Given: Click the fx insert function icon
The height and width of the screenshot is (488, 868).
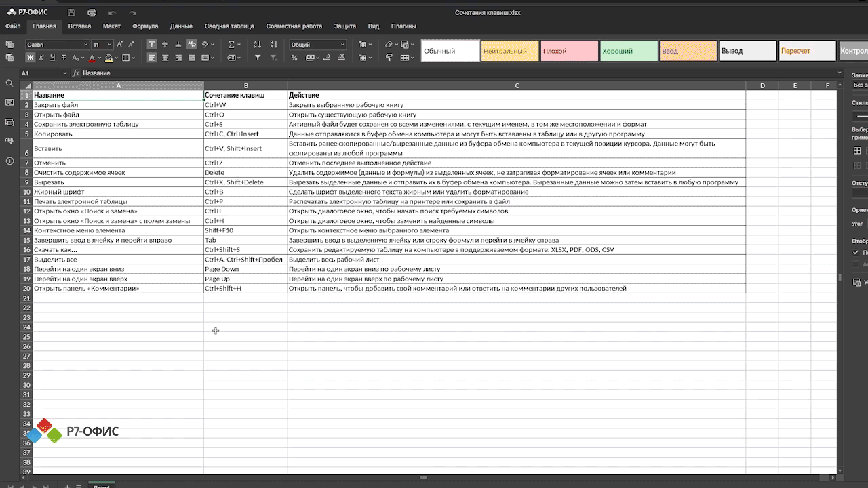Looking at the screenshot, I should point(76,73).
